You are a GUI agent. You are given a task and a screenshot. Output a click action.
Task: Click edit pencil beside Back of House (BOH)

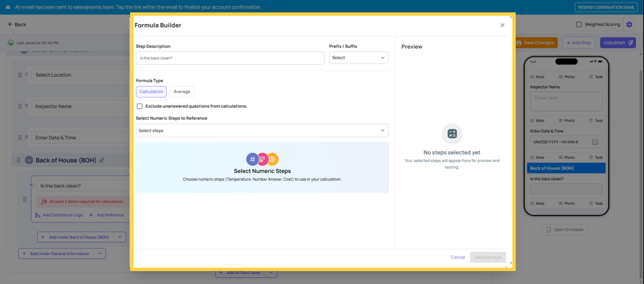coord(102,160)
